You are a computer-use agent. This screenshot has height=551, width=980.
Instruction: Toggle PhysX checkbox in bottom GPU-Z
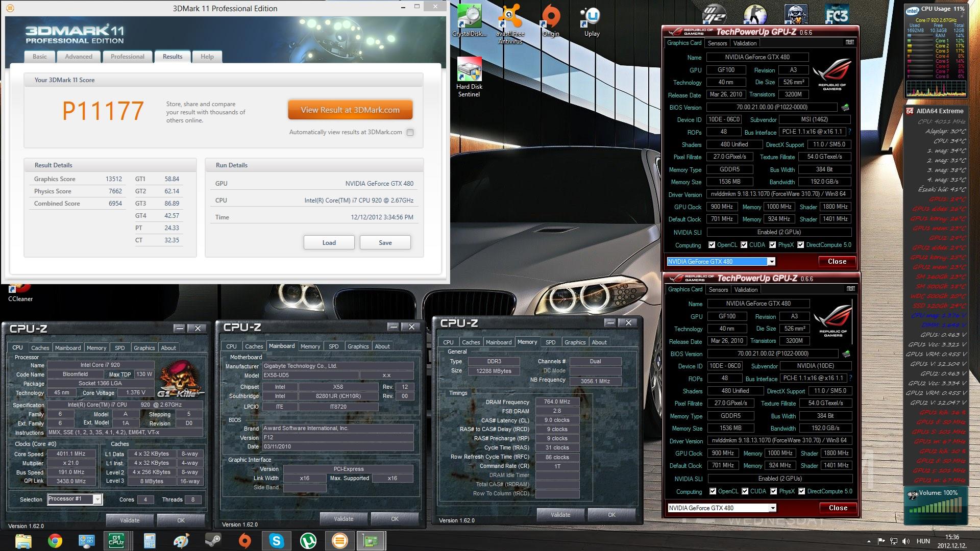click(774, 491)
